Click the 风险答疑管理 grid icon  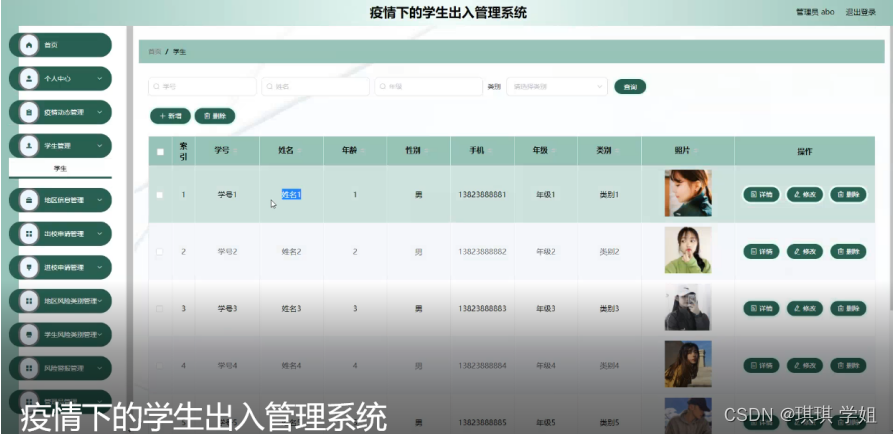pyautogui.click(x=29, y=368)
